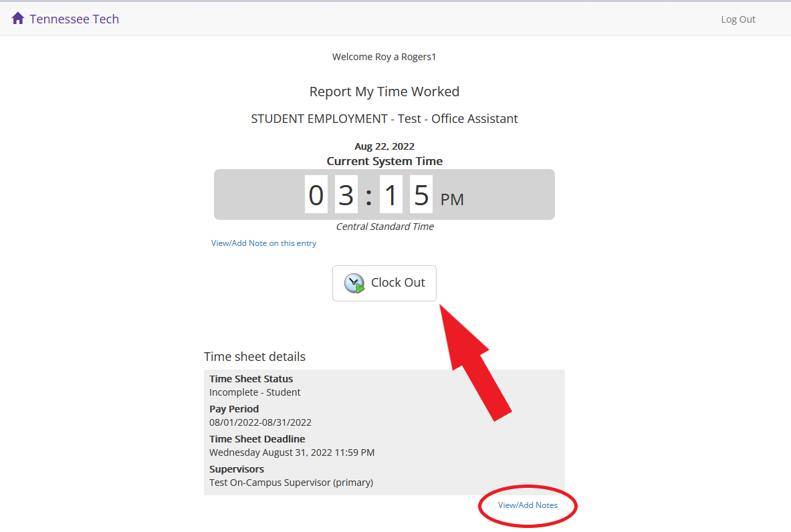
Task: Select the pay period date range
Action: (x=260, y=422)
